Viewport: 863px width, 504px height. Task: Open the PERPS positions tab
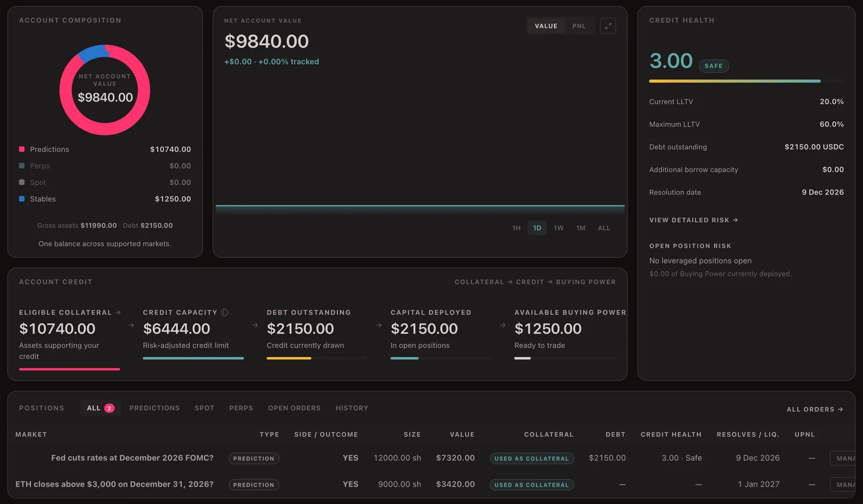(x=241, y=408)
